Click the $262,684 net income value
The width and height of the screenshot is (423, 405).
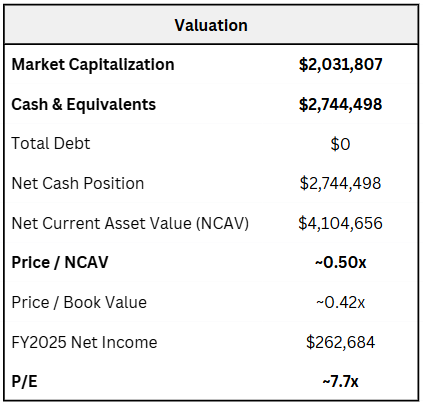340,342
